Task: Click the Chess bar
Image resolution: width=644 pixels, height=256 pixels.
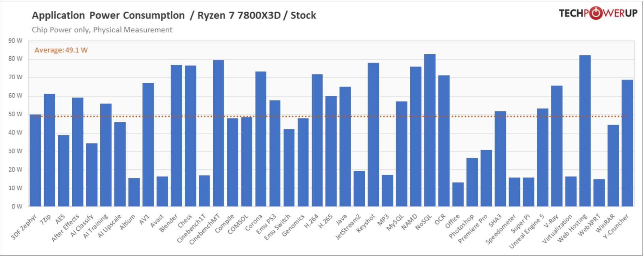Action: [x=190, y=136]
